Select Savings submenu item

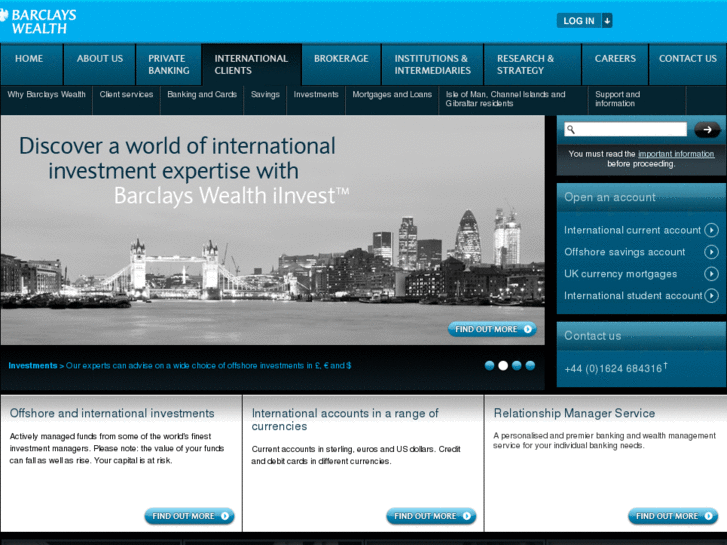point(265,95)
